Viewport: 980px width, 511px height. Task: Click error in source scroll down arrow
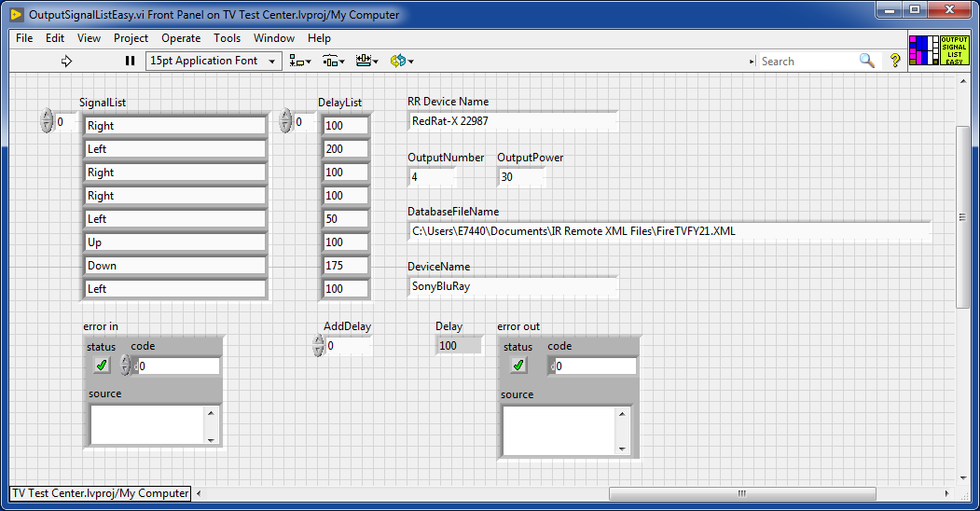[212, 439]
